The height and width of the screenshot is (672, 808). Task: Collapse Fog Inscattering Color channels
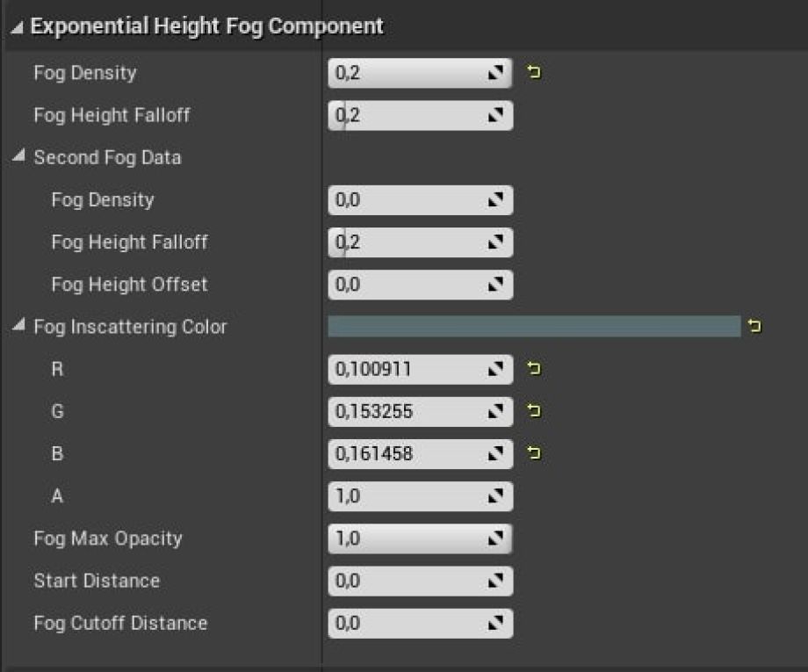(x=18, y=326)
